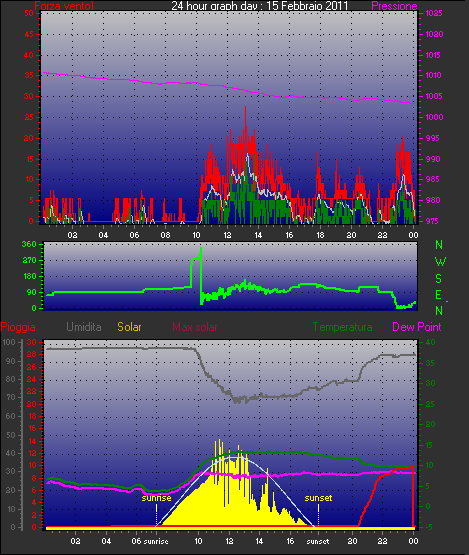Viewport: 469px width, 555px height.
Task: Click the 1000 value on the pressure axis
Action: pos(434,117)
